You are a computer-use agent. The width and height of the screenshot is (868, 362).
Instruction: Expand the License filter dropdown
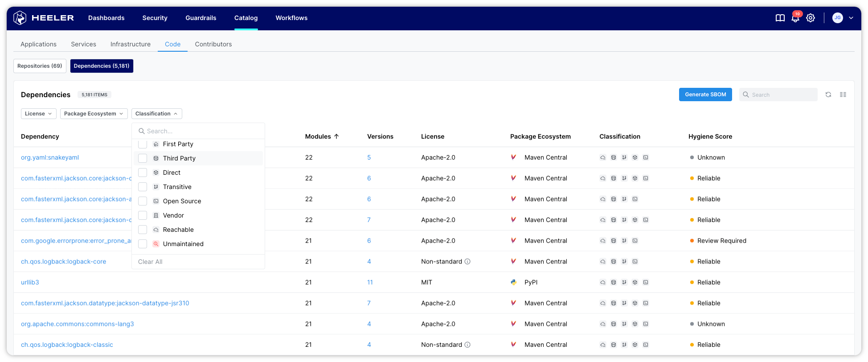pyautogui.click(x=38, y=114)
